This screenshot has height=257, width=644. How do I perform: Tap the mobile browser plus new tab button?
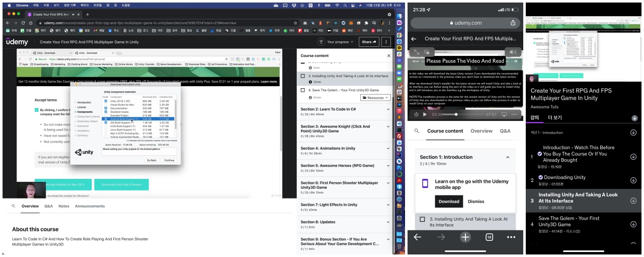tap(465, 237)
